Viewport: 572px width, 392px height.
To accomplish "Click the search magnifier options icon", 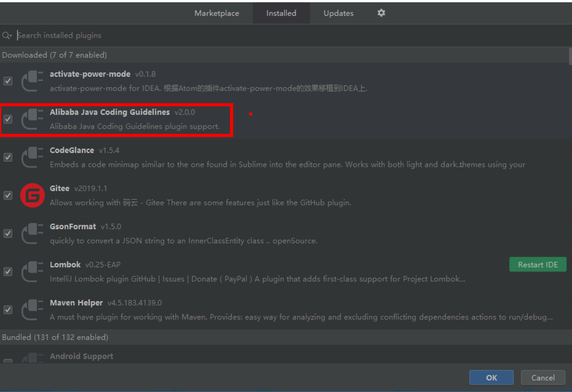I will [x=7, y=35].
